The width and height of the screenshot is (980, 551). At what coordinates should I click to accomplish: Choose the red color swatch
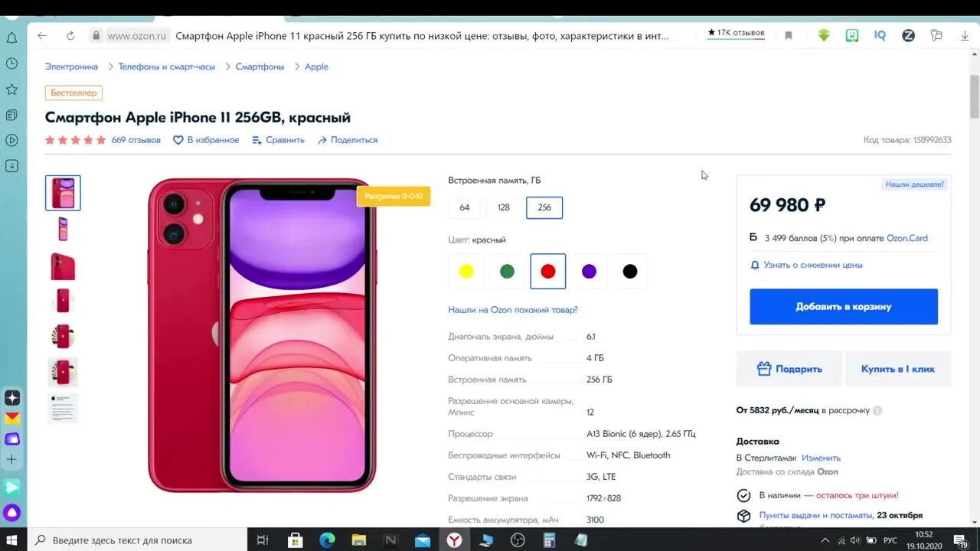(548, 271)
